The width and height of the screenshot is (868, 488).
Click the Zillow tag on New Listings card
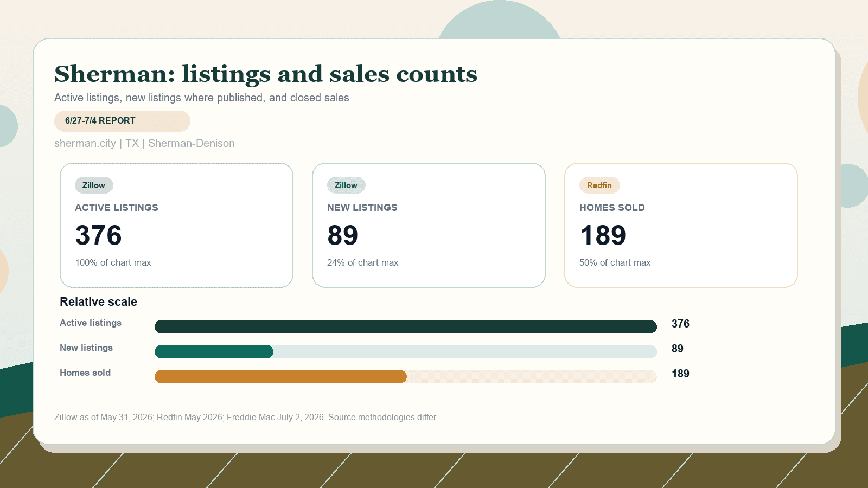(x=346, y=185)
